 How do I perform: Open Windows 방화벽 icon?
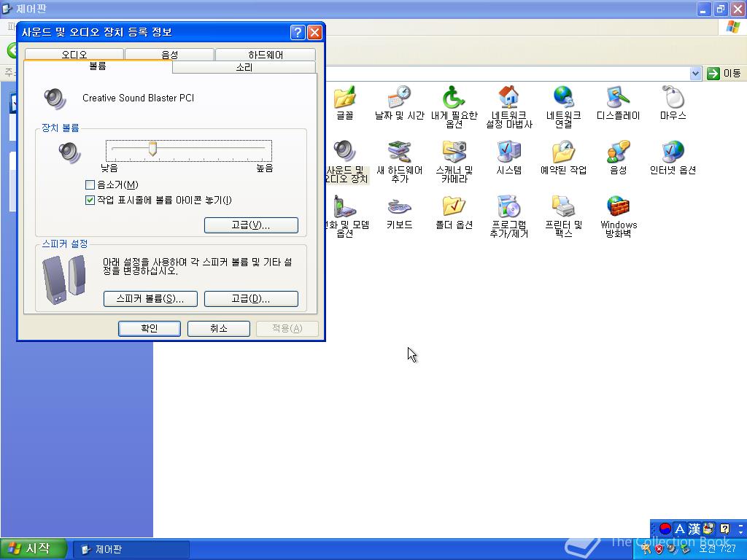point(619,217)
